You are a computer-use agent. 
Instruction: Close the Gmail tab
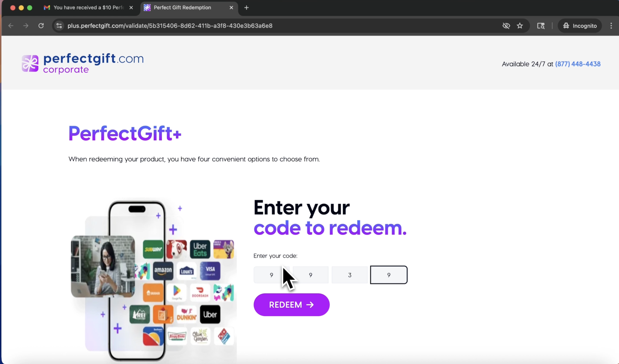click(x=131, y=8)
